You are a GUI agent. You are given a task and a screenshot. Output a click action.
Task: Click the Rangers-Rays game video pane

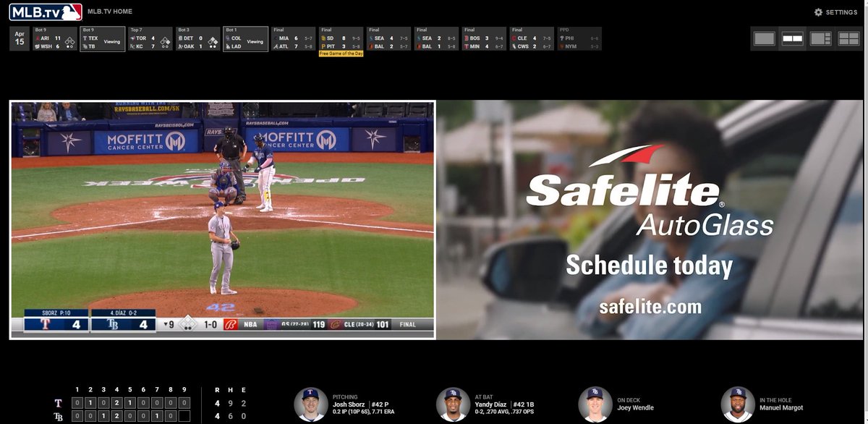coord(223,219)
